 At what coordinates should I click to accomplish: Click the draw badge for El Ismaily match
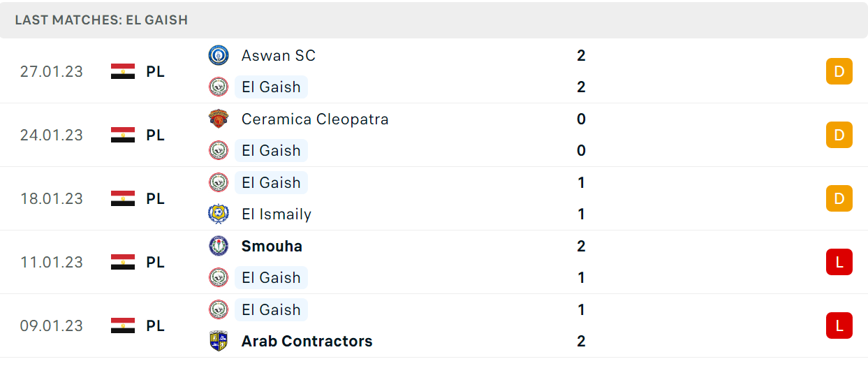coord(839,198)
